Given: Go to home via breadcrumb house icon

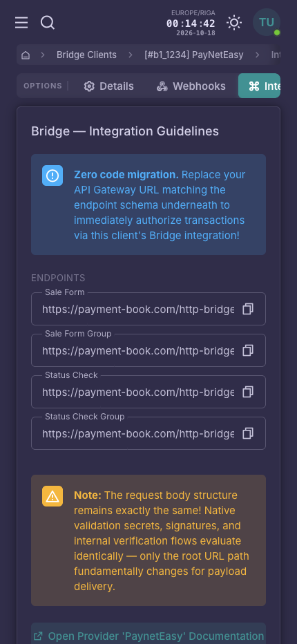Looking at the screenshot, I should coord(26,55).
